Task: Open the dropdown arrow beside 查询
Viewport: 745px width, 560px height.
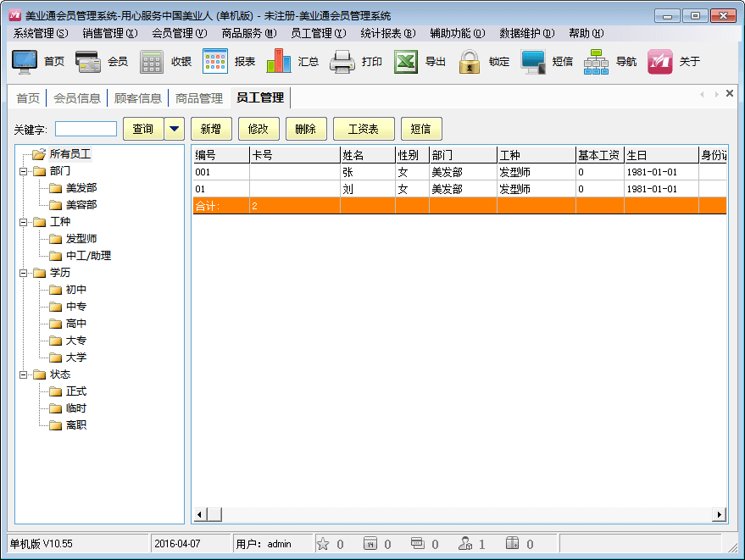Action: coord(175,129)
